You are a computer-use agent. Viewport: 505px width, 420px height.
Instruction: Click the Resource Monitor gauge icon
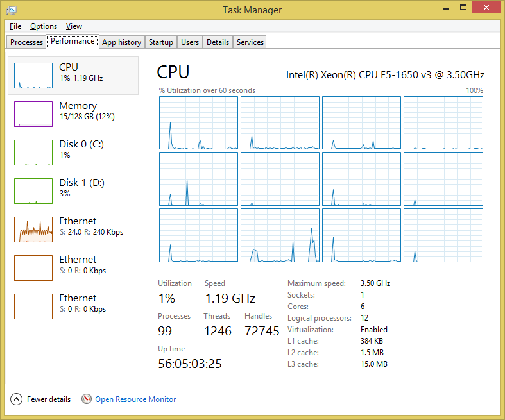(x=87, y=399)
